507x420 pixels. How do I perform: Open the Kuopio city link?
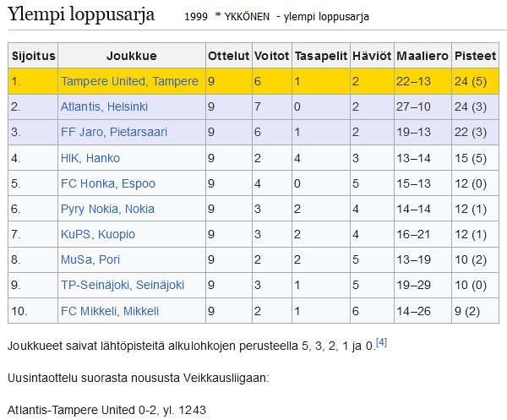[x=117, y=234]
